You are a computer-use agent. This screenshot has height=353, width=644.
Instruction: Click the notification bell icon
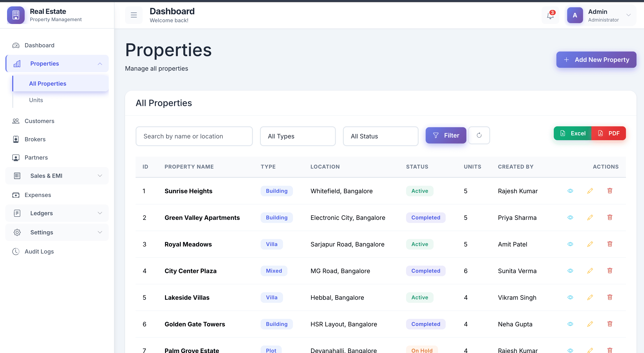point(550,15)
